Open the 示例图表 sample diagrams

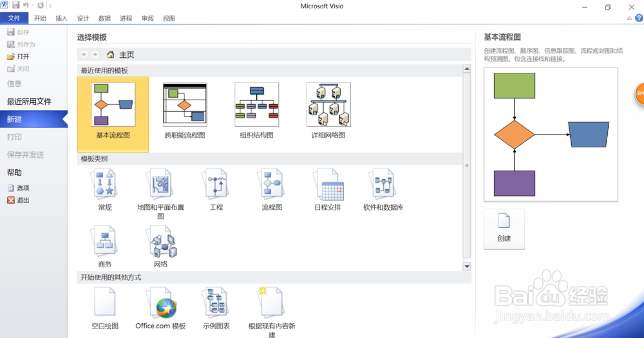click(x=216, y=308)
